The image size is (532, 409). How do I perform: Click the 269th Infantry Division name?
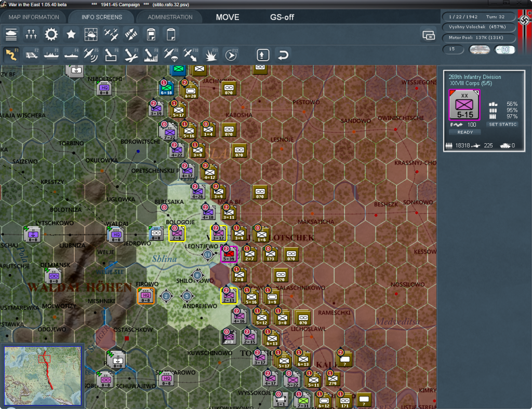475,77
